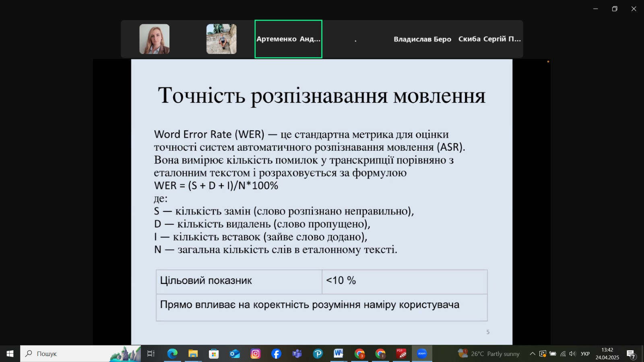Image resolution: width=644 pixels, height=362 pixels.
Task: Click the line starting with S — кількість замін
Action: coord(284,211)
